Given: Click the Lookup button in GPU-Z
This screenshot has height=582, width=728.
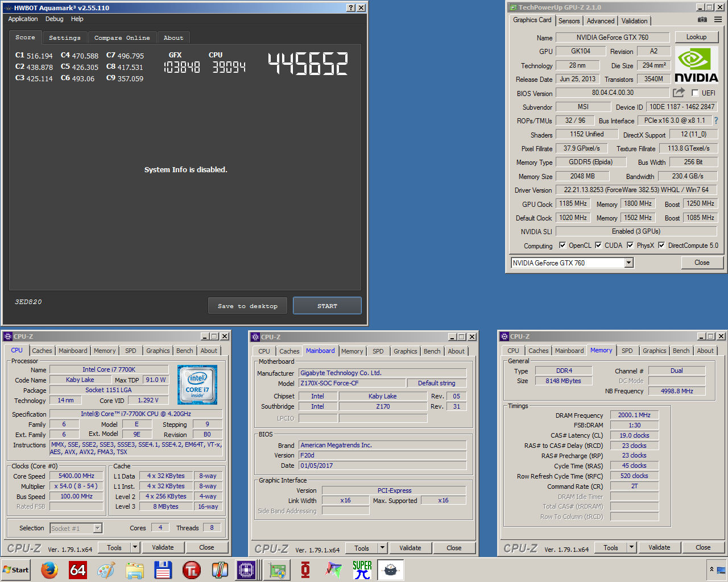Looking at the screenshot, I should click(696, 37).
